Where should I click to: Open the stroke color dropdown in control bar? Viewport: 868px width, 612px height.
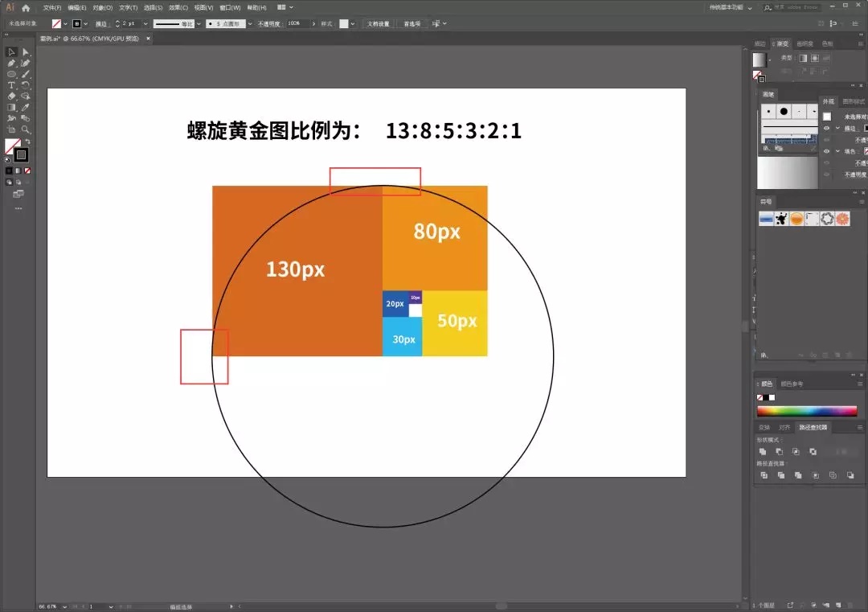85,24
